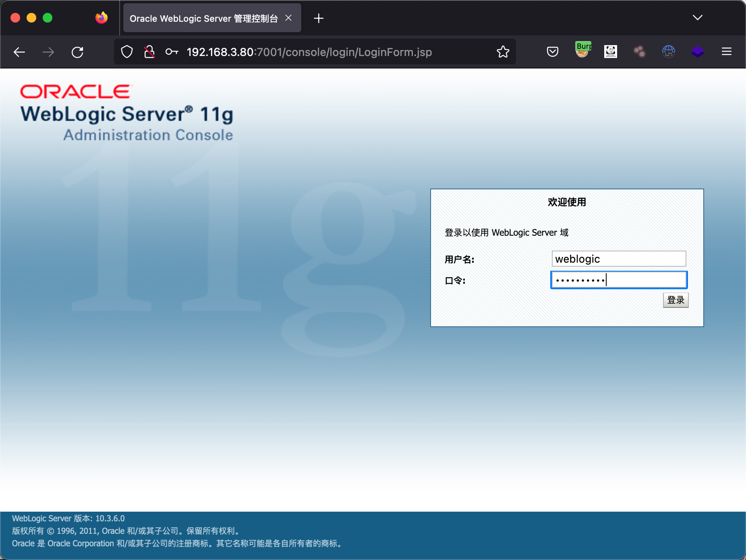Open the saved password key icon
This screenshot has height=560, width=746.
point(172,52)
